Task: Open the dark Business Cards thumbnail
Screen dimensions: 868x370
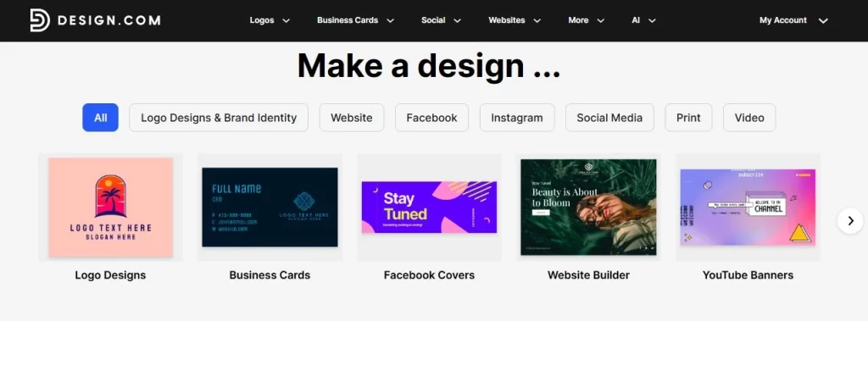Action: pyautogui.click(x=270, y=207)
